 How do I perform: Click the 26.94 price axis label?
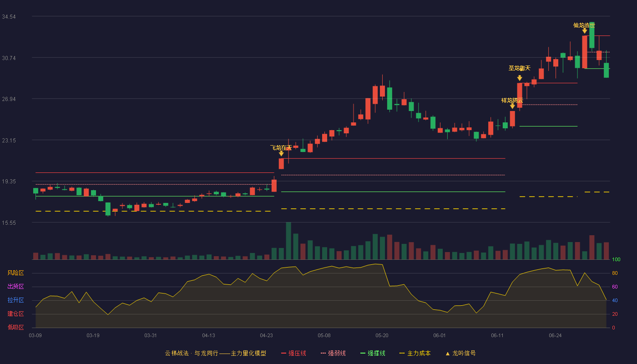point(9,99)
